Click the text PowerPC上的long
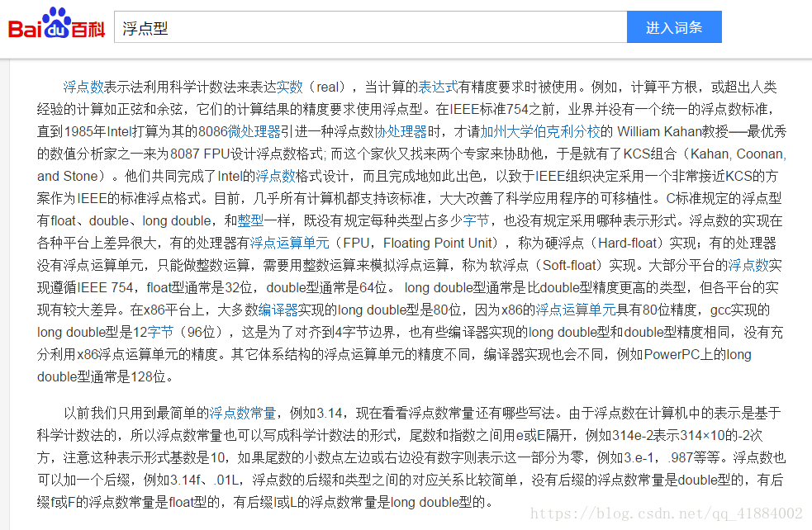 tap(697, 354)
